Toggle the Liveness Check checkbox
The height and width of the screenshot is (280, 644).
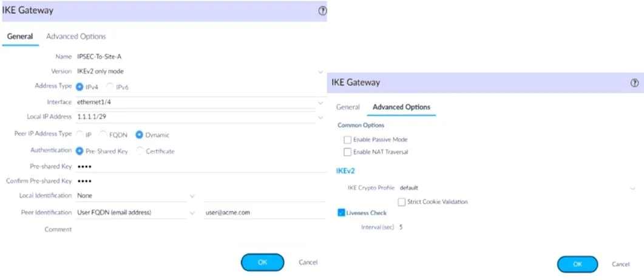[x=341, y=213]
